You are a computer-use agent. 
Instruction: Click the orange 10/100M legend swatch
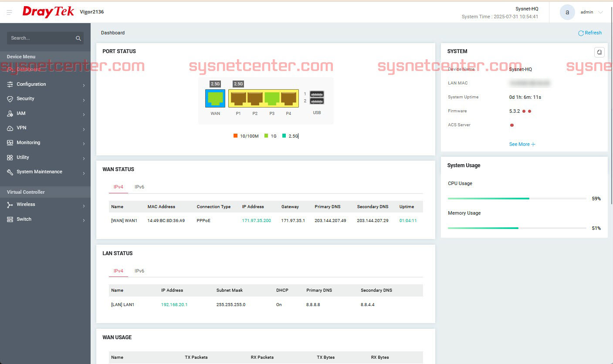coord(236,136)
